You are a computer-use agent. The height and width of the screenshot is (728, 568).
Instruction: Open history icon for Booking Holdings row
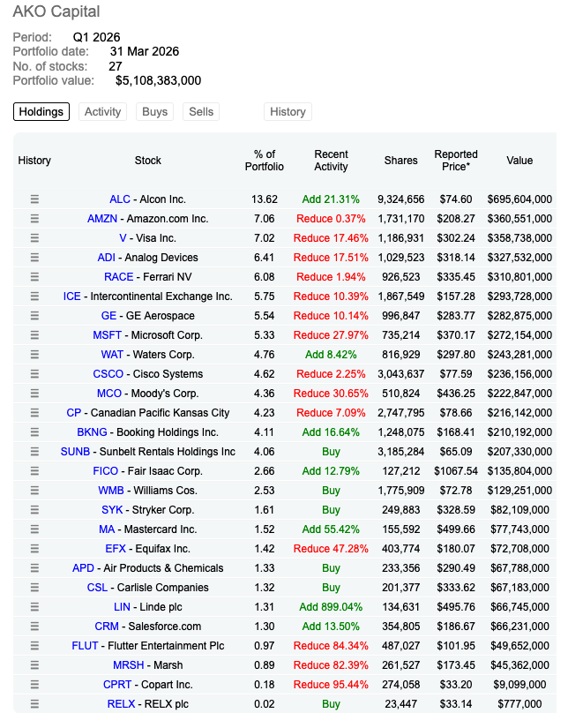[34, 432]
